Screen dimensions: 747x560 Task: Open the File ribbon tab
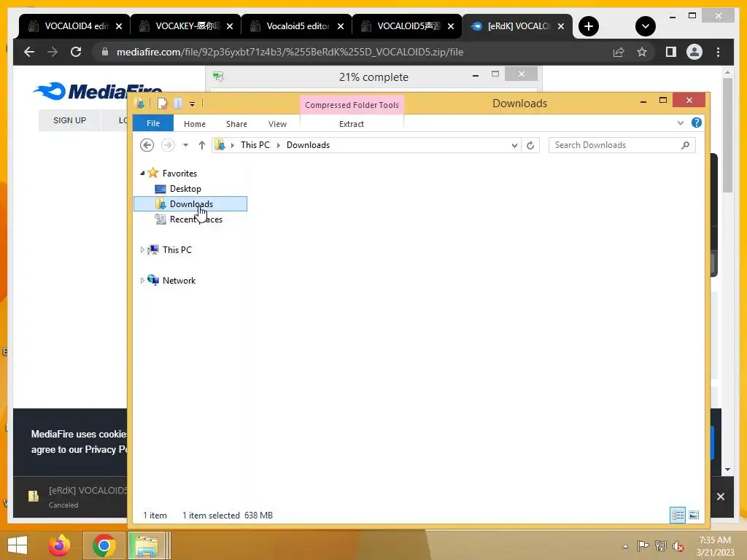153,123
